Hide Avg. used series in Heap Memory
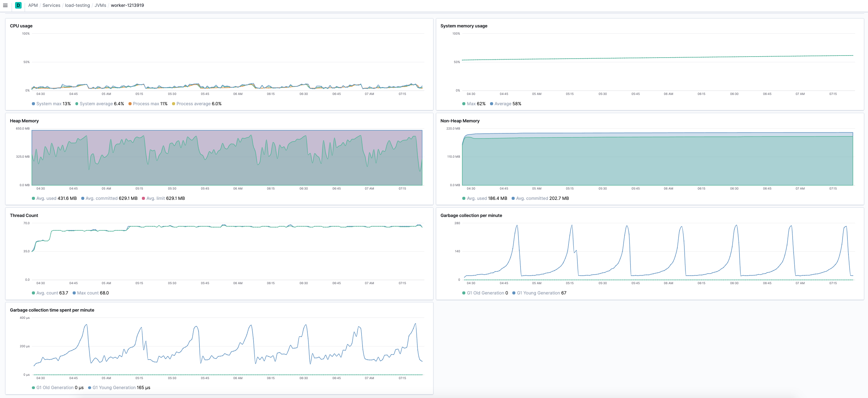 pos(46,198)
